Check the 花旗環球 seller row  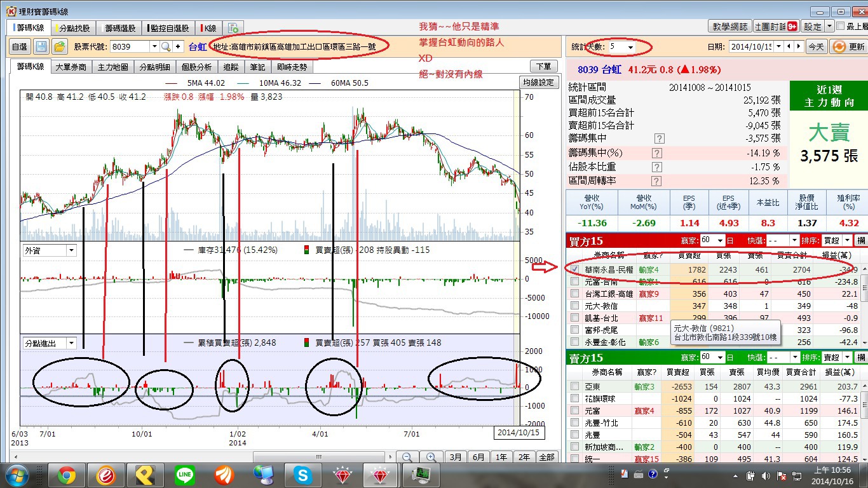575,398
